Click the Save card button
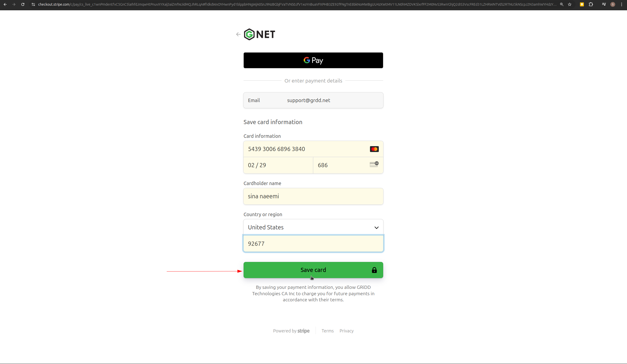The width and height of the screenshot is (627, 364). tap(313, 270)
